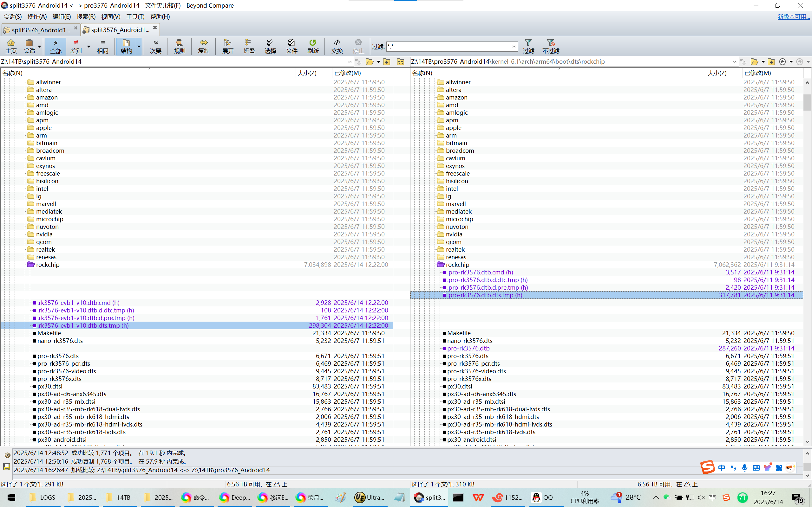Click the Refresh (刷新) green icon
Screen dimensions: 812x507
pyautogui.click(x=313, y=46)
